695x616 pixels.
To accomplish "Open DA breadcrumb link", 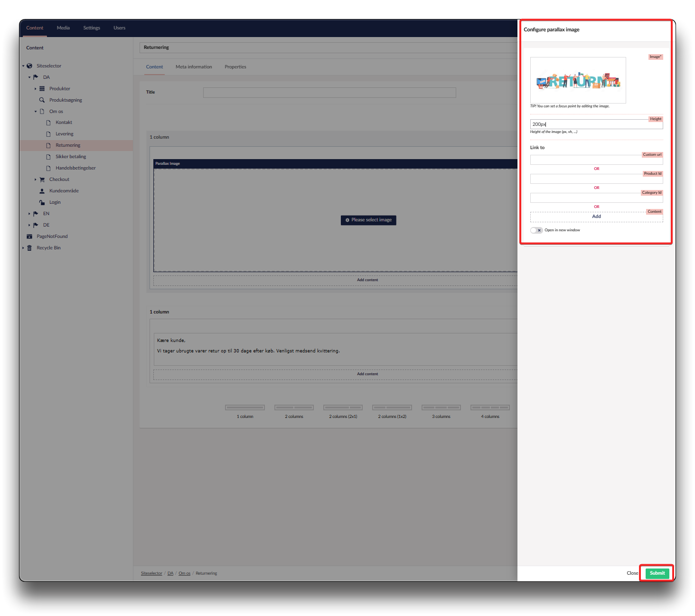I will [170, 574].
